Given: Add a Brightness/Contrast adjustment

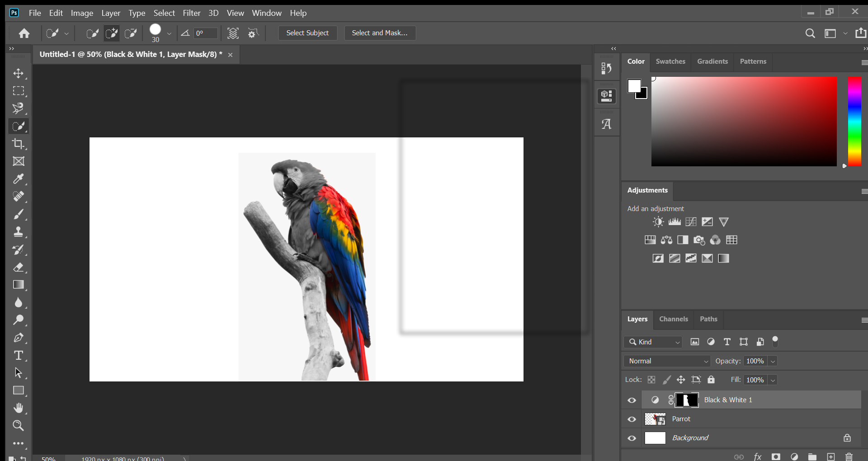Looking at the screenshot, I should click(658, 221).
